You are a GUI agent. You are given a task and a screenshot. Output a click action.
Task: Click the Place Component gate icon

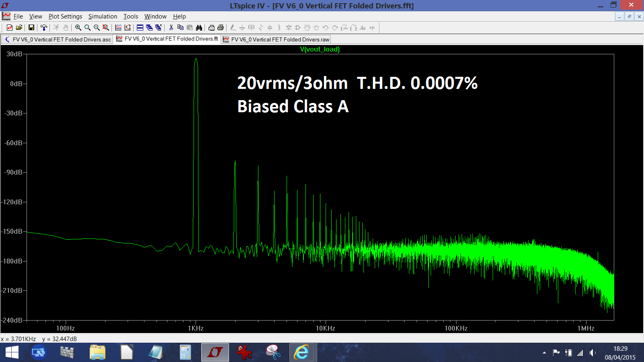pos(298,27)
